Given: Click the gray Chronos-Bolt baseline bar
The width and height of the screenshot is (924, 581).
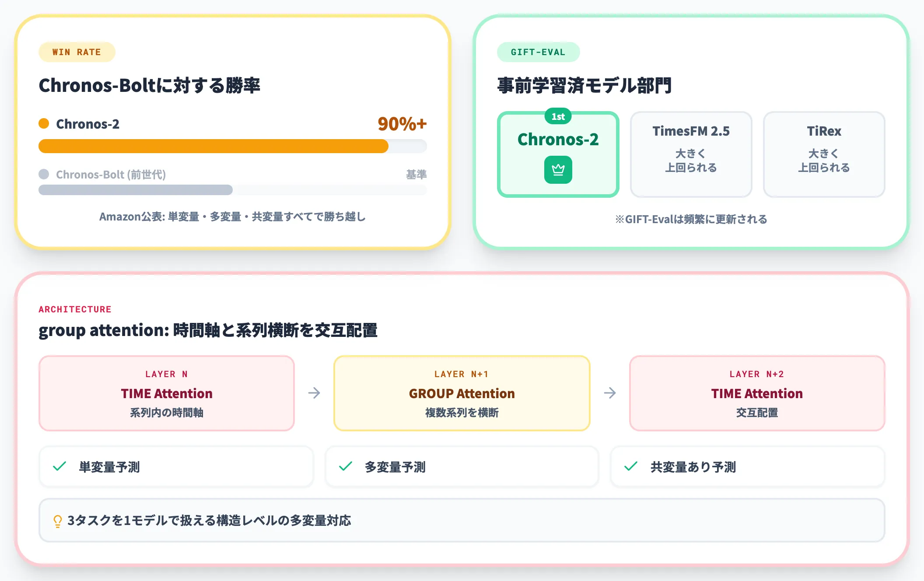Looking at the screenshot, I should point(136,190).
